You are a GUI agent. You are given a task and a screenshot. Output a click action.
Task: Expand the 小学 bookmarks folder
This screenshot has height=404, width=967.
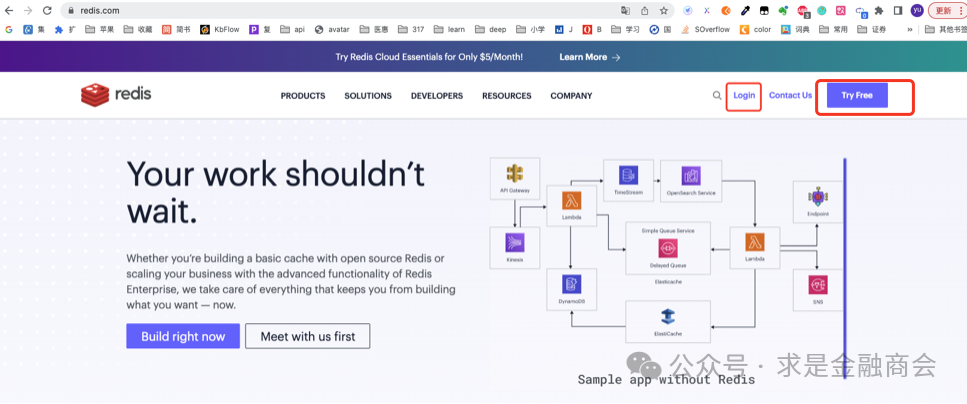531,29
